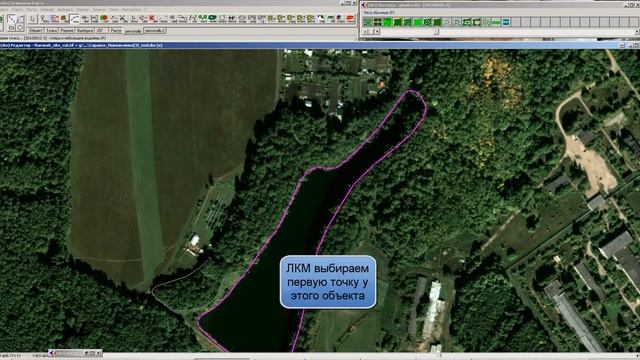Click the red speech-bubble icon in the toolbar
The image size is (640, 360).
point(350,18)
